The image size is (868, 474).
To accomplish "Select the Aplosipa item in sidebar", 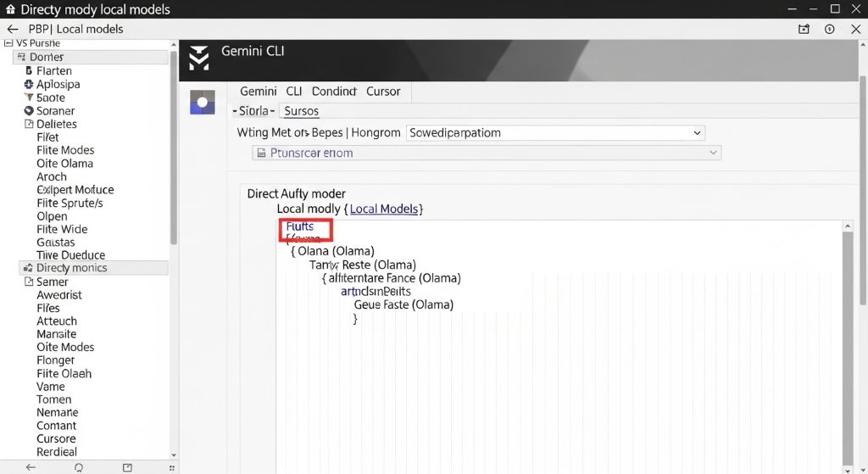I will point(58,85).
